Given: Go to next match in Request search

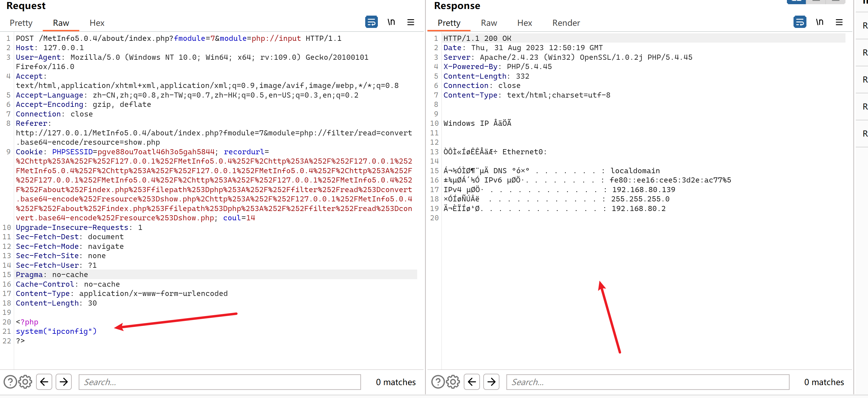Looking at the screenshot, I should click(x=64, y=381).
